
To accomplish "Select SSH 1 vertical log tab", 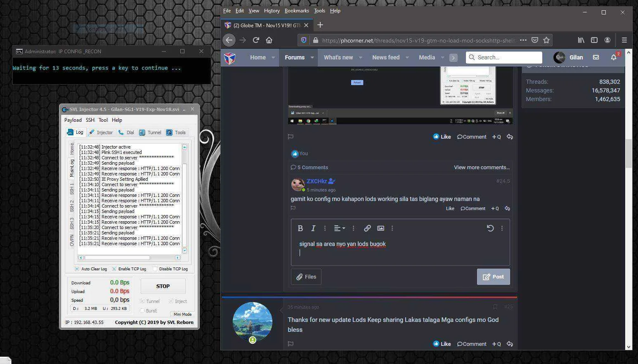I will [x=72, y=189].
